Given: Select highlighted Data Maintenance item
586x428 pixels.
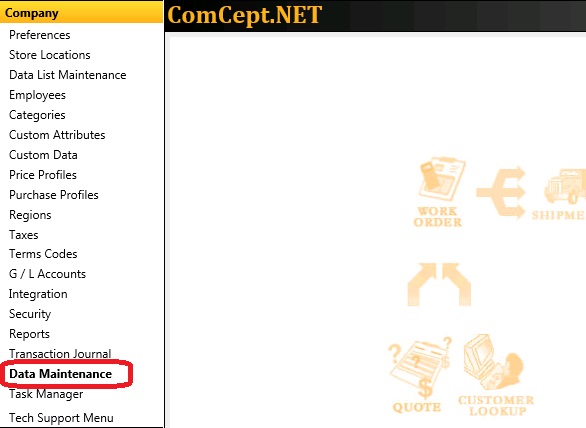Looking at the screenshot, I should coord(61,374).
